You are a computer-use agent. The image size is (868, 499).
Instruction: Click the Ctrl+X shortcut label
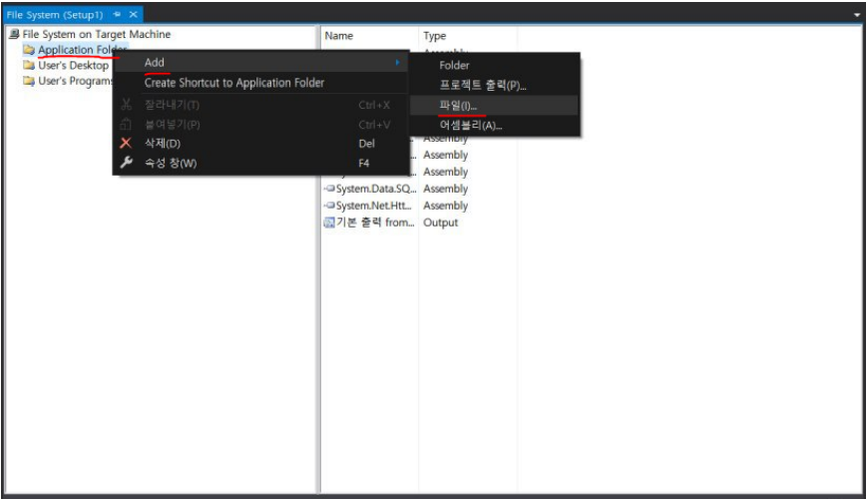pos(374,105)
